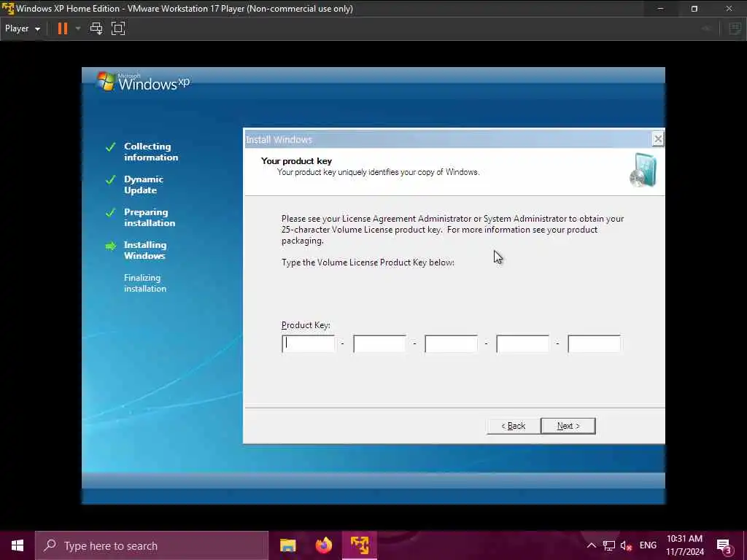
Task: Click the third Product Key field
Action: [x=451, y=343]
